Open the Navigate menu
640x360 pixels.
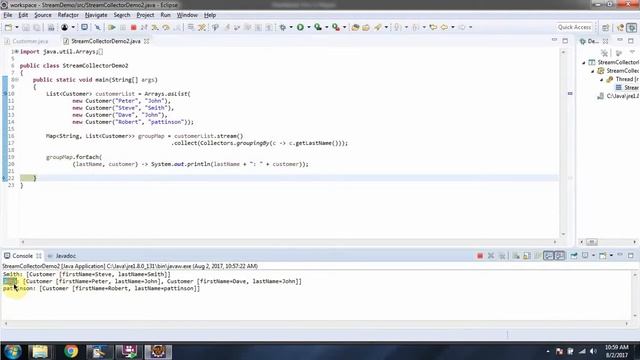pos(96,15)
